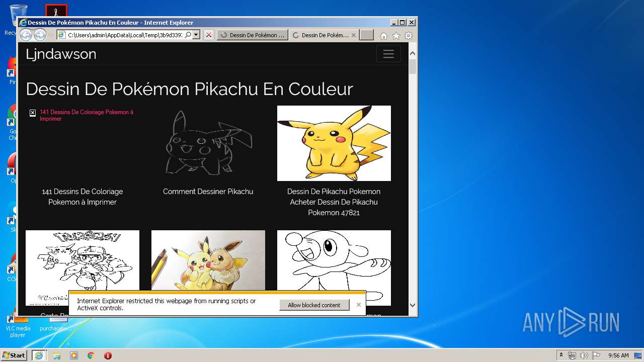Close the second Dessin De Pokém tab
The image size is (644, 362).
pos(354,35)
